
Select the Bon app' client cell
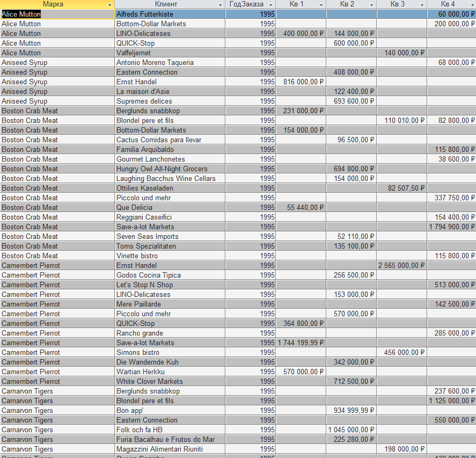point(170,410)
